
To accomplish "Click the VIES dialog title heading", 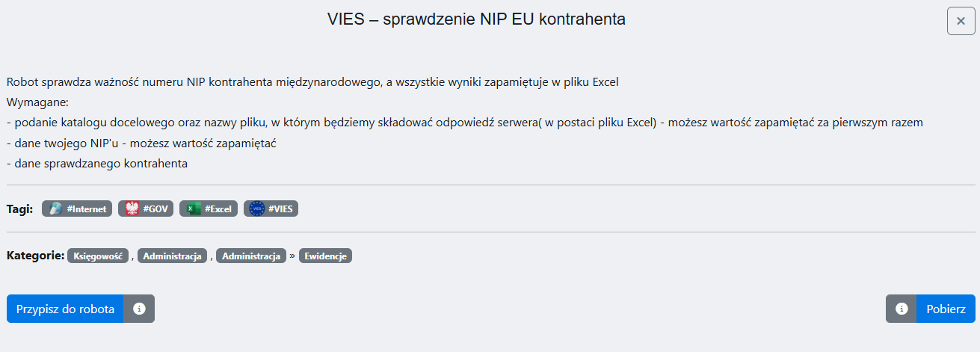I will 476,20.
